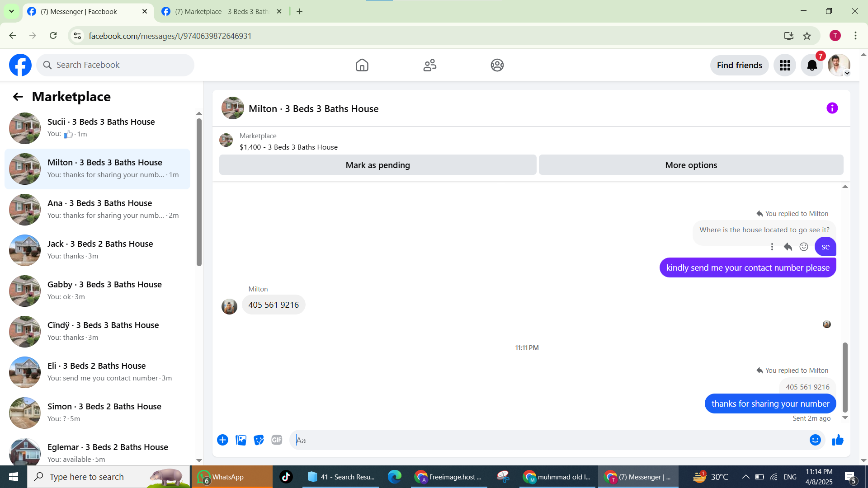Open the emoji picker in message box
The height and width of the screenshot is (488, 868).
(815, 440)
